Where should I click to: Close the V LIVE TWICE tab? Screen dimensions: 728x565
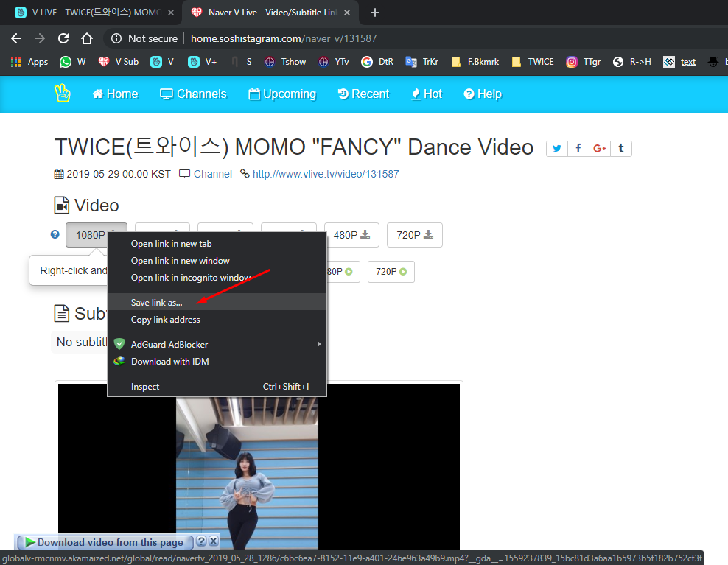click(171, 13)
